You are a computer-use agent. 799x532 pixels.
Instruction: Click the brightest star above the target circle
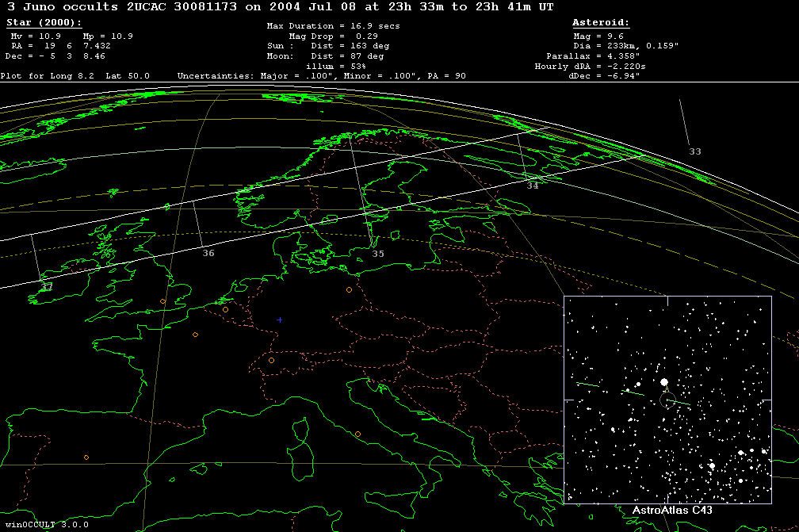(663, 381)
